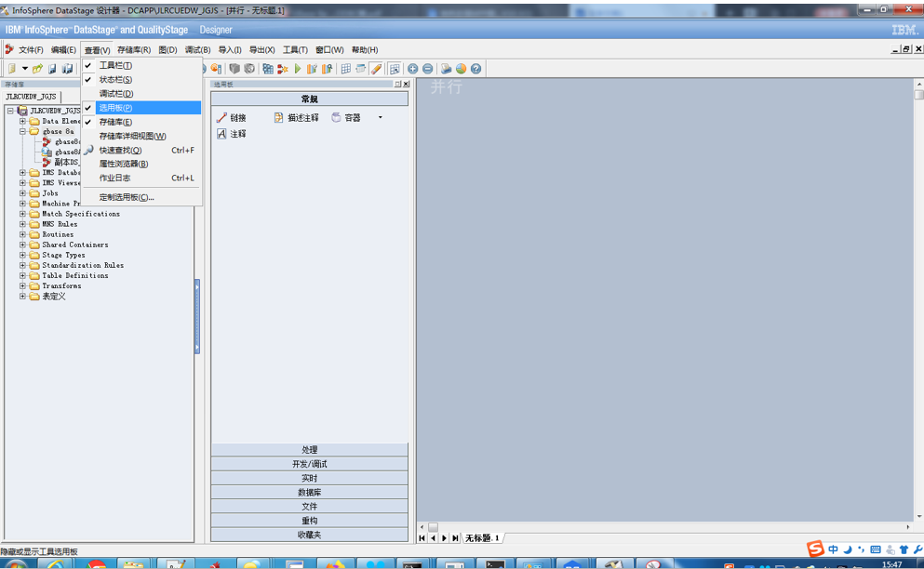Choose 存储库详细视图(W) from the View menu
This screenshot has width=924, height=569.
click(141, 136)
